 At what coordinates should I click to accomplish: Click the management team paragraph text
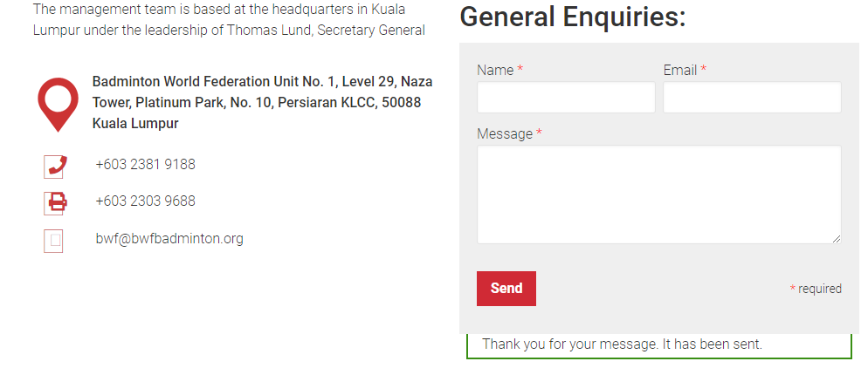(229, 20)
